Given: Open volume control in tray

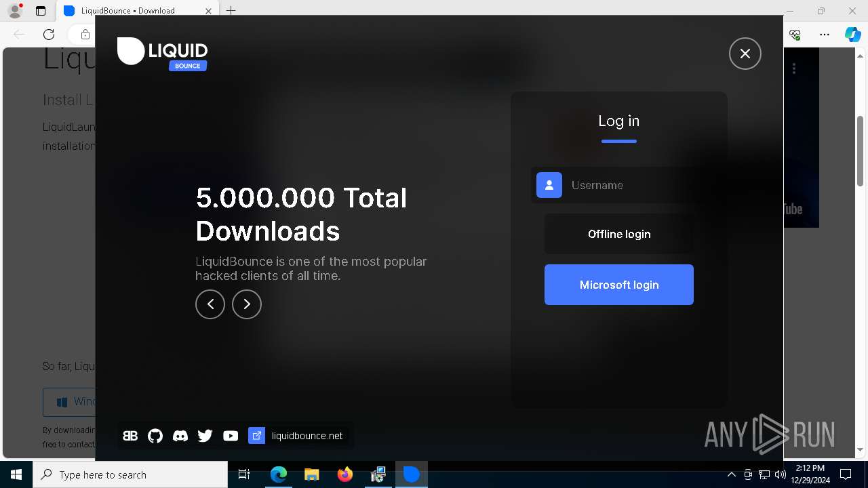Looking at the screenshot, I should (781, 474).
